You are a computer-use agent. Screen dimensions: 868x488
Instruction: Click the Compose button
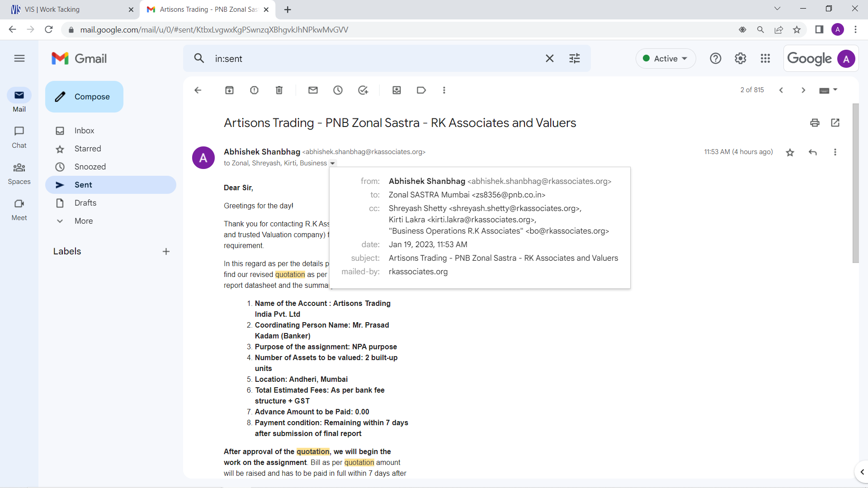[84, 97]
